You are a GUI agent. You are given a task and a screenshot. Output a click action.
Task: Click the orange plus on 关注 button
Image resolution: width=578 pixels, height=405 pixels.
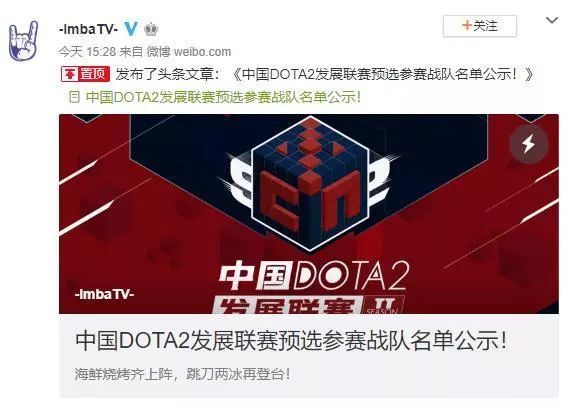pyautogui.click(x=467, y=26)
